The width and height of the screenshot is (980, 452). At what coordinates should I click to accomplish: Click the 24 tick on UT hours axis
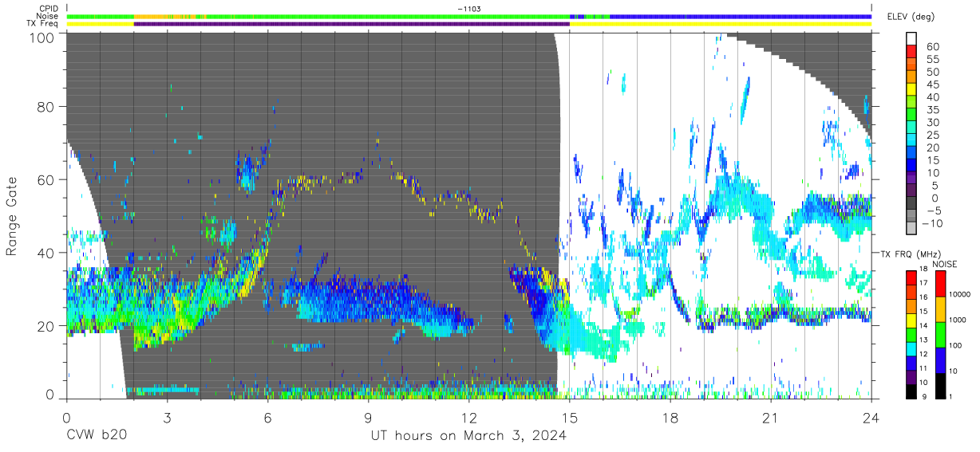[x=871, y=418]
